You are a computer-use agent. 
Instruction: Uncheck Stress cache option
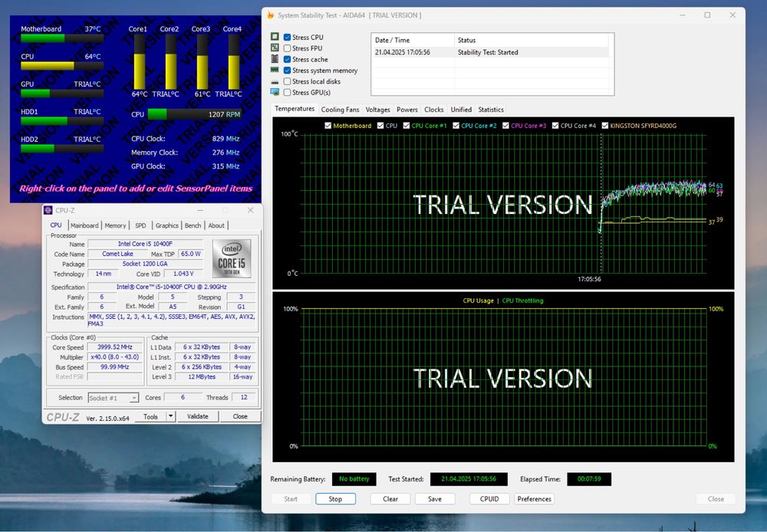[x=287, y=59]
